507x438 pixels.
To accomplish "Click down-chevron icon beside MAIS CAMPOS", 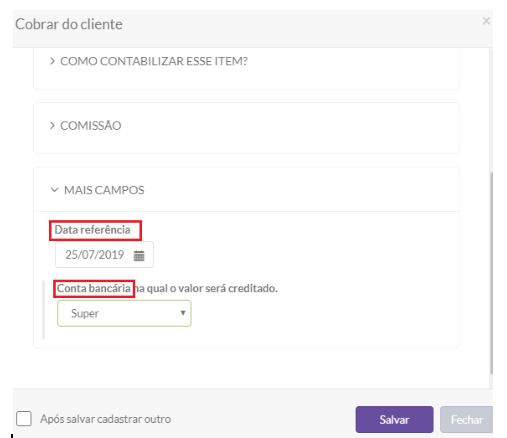I will pos(54,190).
